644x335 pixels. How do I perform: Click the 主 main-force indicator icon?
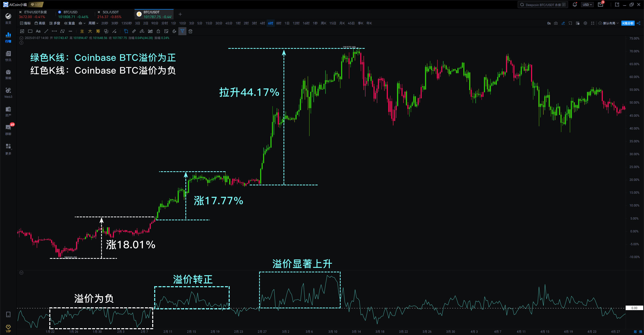82,31
